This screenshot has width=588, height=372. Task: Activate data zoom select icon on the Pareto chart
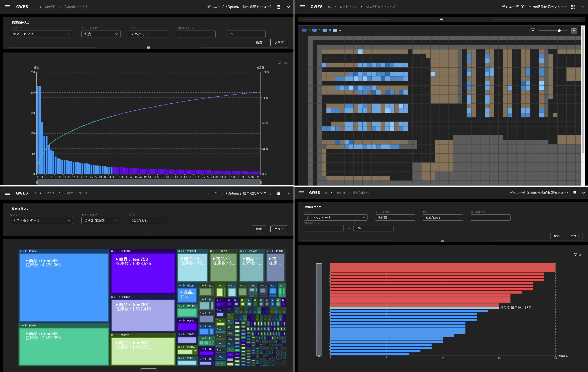[279, 62]
